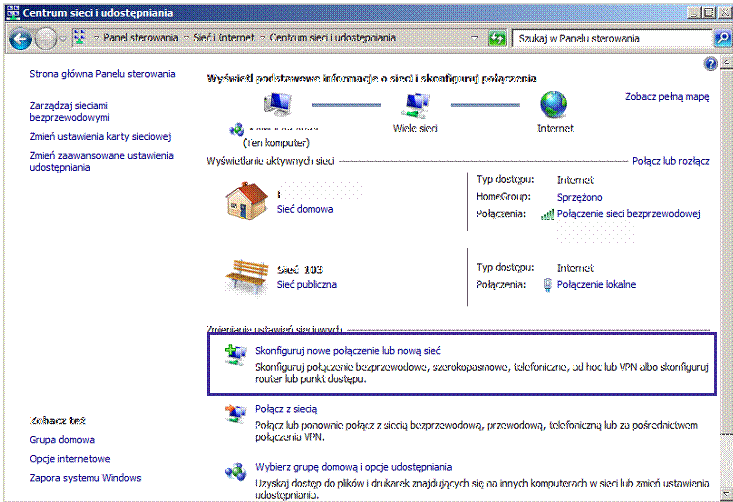
Task: Open Zapora systemu Windows link
Action: point(85,478)
